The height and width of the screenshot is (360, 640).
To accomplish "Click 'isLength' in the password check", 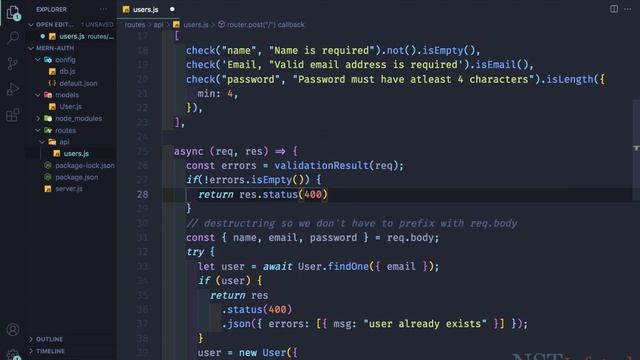I will click(x=570, y=79).
